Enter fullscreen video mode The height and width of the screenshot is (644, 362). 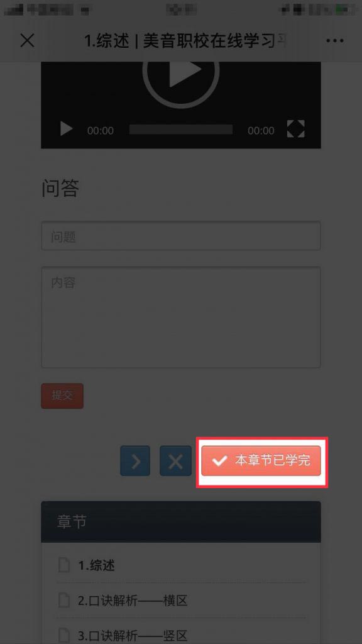tap(296, 128)
